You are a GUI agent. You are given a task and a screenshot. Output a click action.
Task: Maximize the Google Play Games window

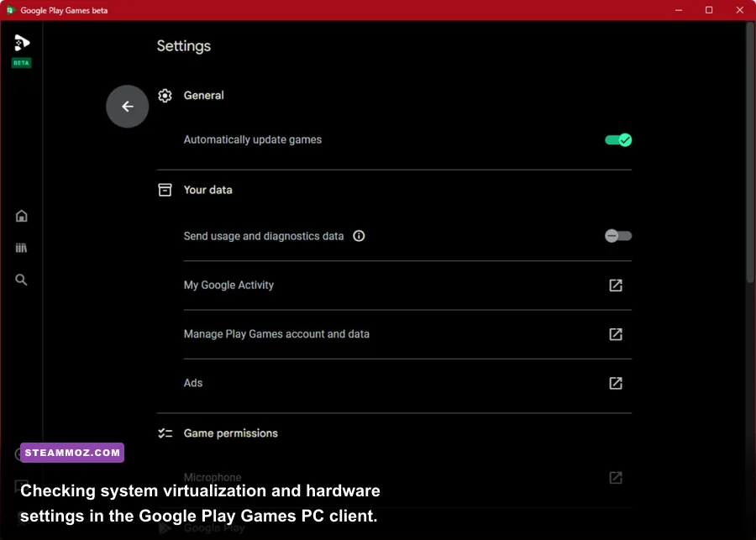tap(709, 10)
